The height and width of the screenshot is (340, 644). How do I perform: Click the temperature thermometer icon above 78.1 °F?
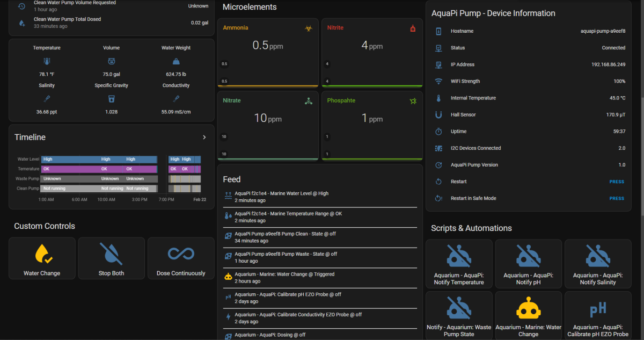coord(47,61)
